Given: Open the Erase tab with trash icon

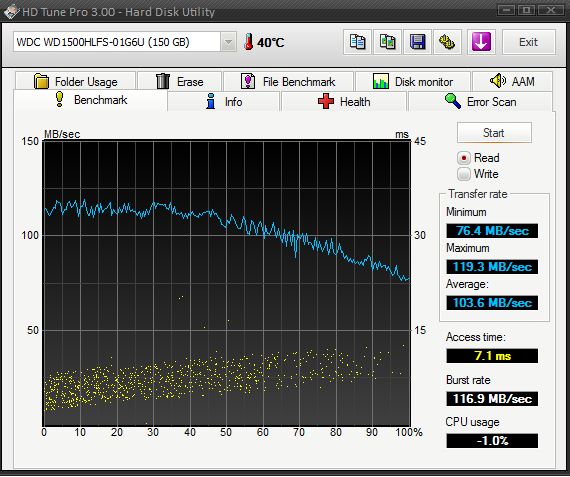Looking at the screenshot, I should tap(180, 81).
